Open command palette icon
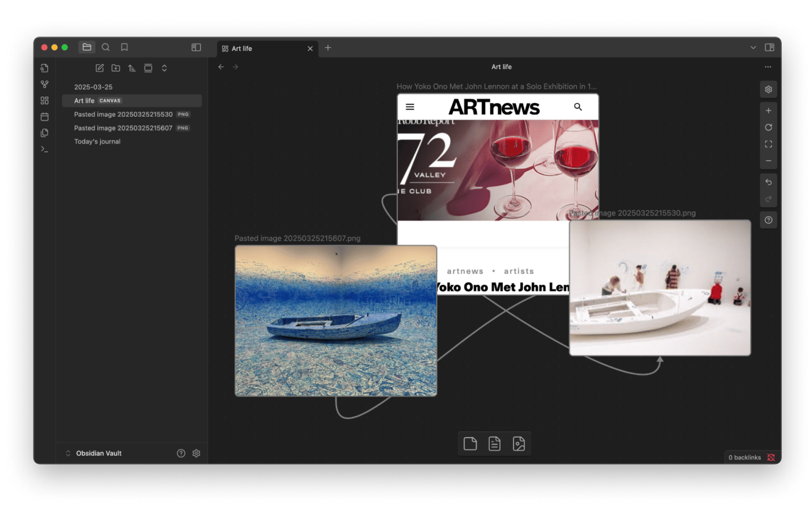Screen dimensions: 812x513 pos(45,149)
